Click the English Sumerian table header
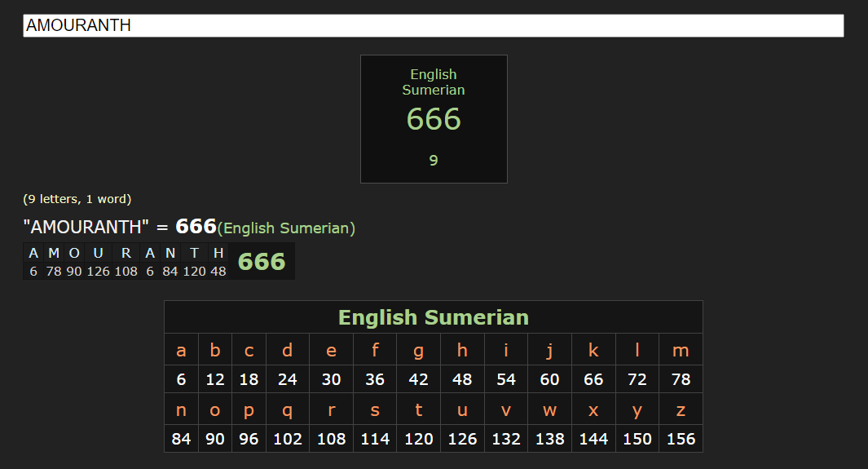 coord(434,317)
